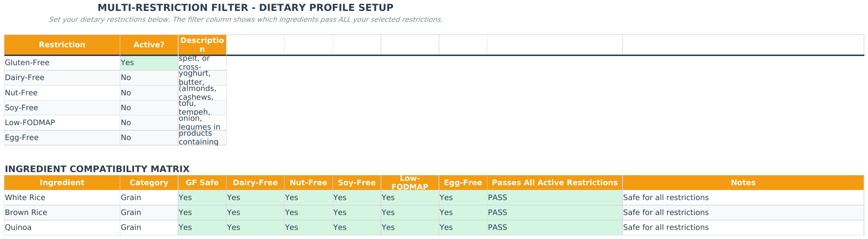This screenshot has height=239, width=868.
Task: Click Quinoa notes cell
Action: coord(743,227)
